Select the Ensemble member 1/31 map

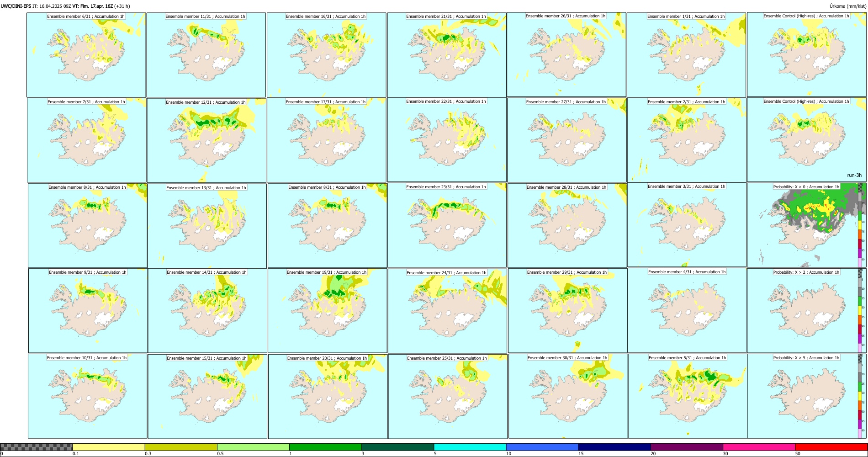point(687,55)
